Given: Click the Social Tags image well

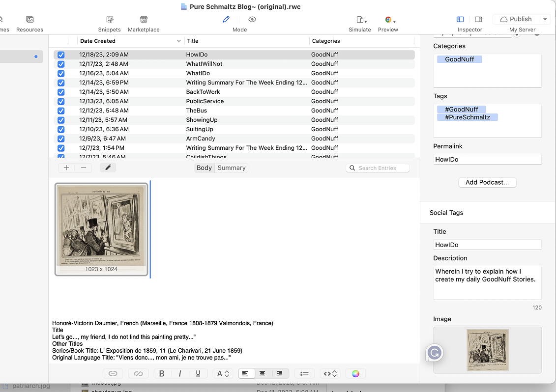Looking at the screenshot, I should tap(487, 350).
